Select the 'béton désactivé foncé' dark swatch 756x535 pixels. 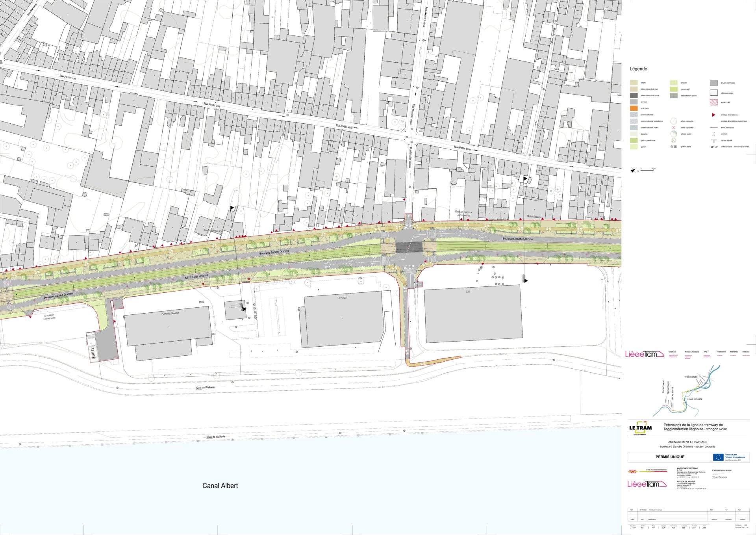coord(634,95)
